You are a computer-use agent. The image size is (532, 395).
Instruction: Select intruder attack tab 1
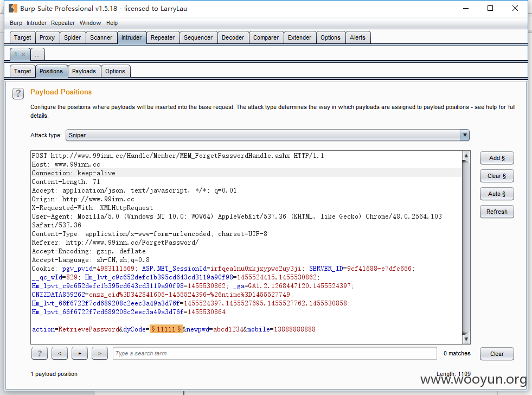(16, 54)
